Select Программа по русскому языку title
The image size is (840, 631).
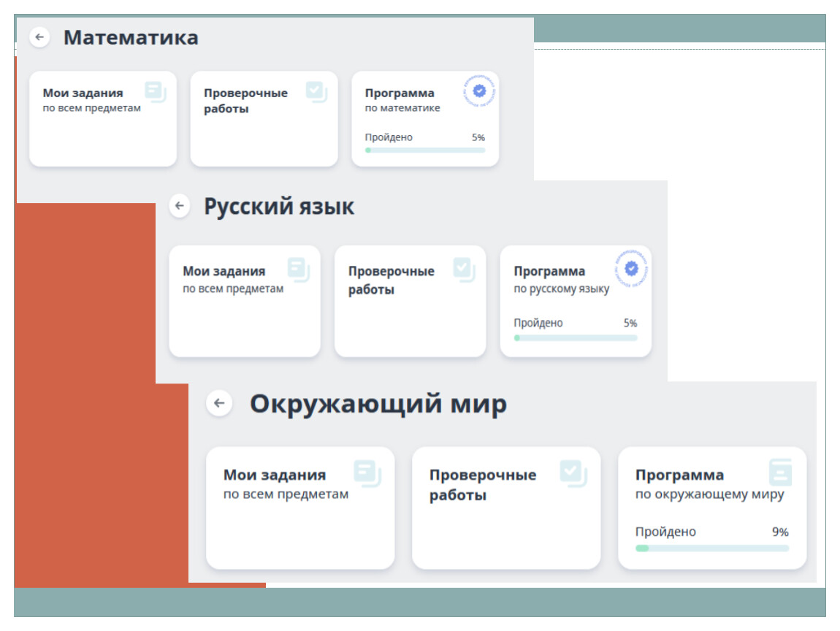click(x=549, y=272)
